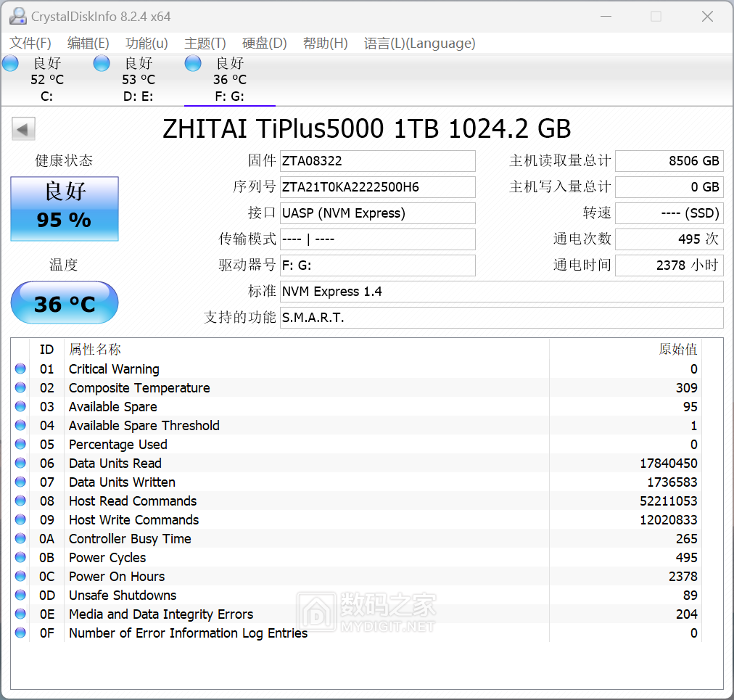Screen dimensions: 734x700
Task: Click the serial number field ZTA21T0KA2222500H6
Action: pyautogui.click(x=378, y=187)
